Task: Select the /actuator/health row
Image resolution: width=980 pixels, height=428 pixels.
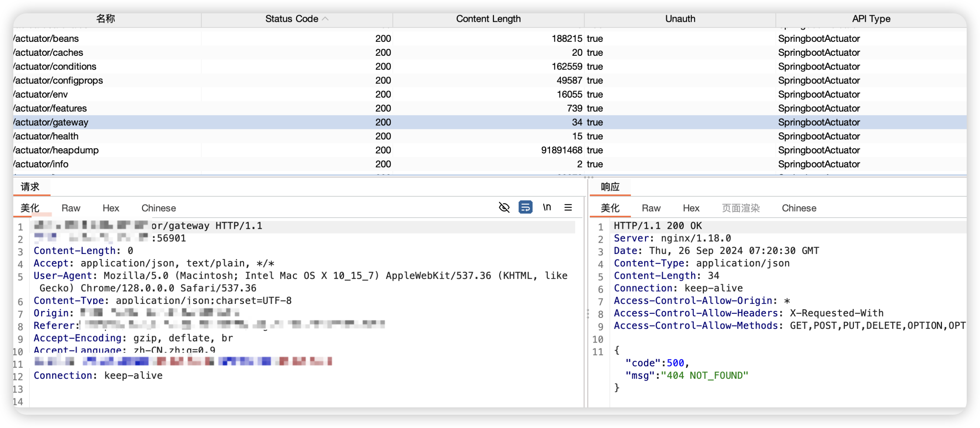Action: 490,136
